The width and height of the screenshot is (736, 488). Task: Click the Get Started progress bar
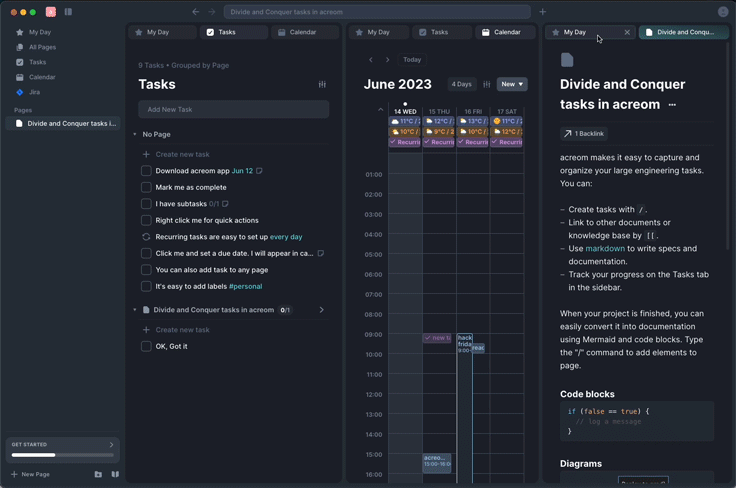pos(62,455)
